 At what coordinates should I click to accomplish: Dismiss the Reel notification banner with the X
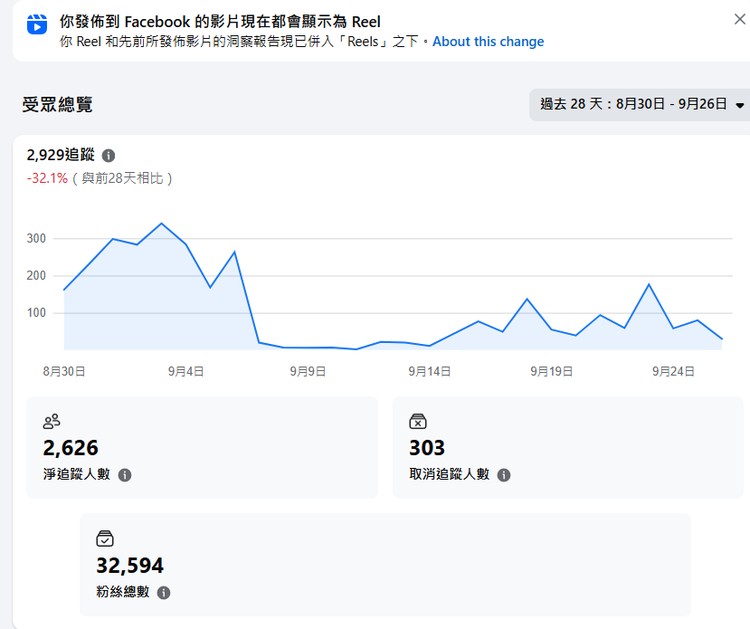[739, 19]
